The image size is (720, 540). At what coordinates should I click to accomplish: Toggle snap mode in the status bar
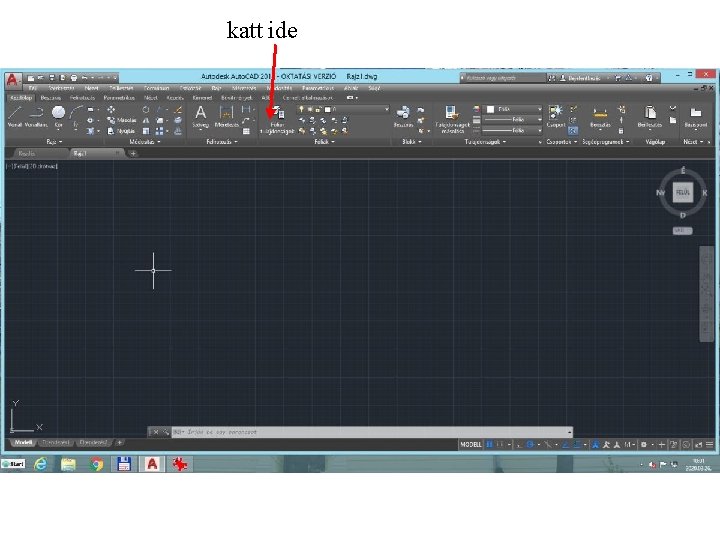tap(500, 444)
